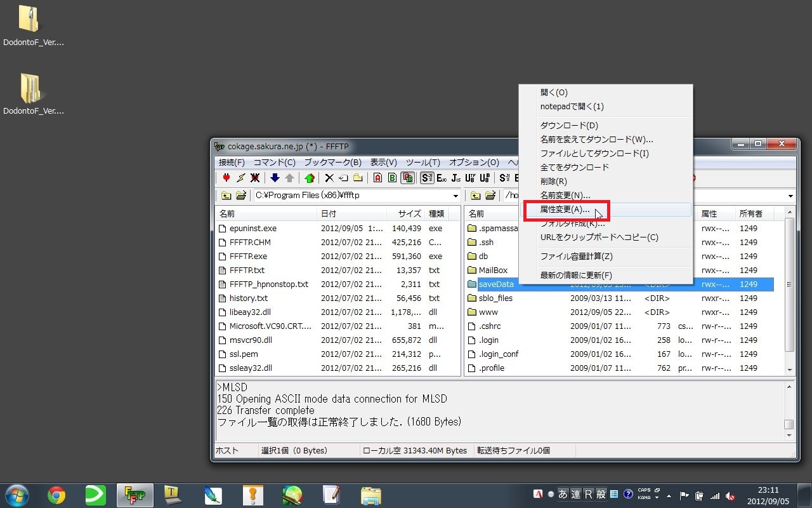The width and height of the screenshot is (812, 508).
Task: Choose 全てをダウンロード in context menu
Action: [606, 168]
